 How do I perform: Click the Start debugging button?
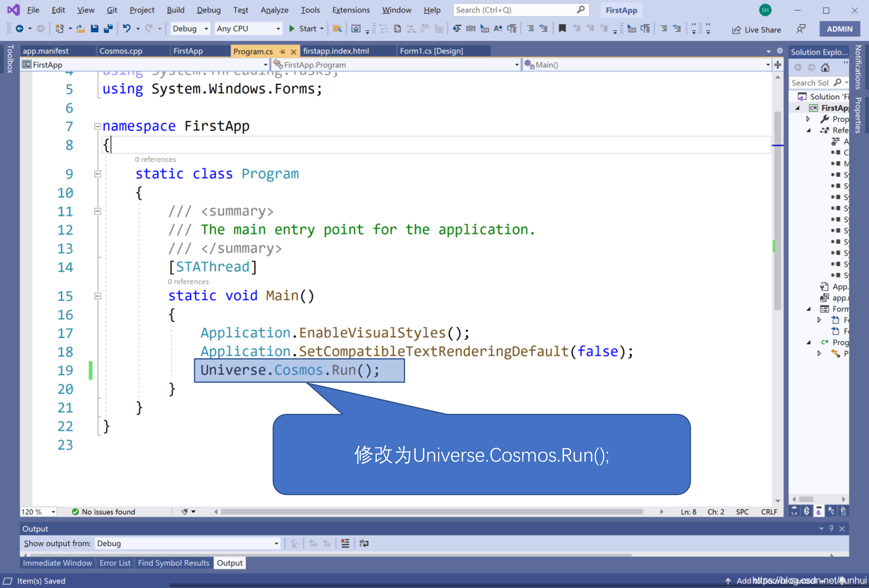303,29
